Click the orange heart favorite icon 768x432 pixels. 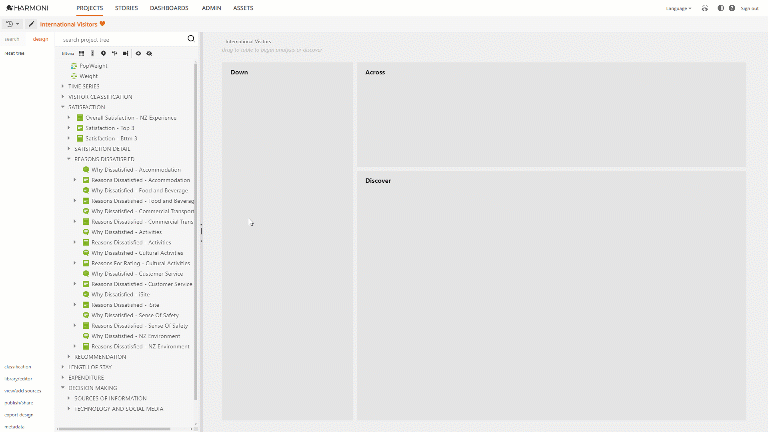click(x=102, y=24)
